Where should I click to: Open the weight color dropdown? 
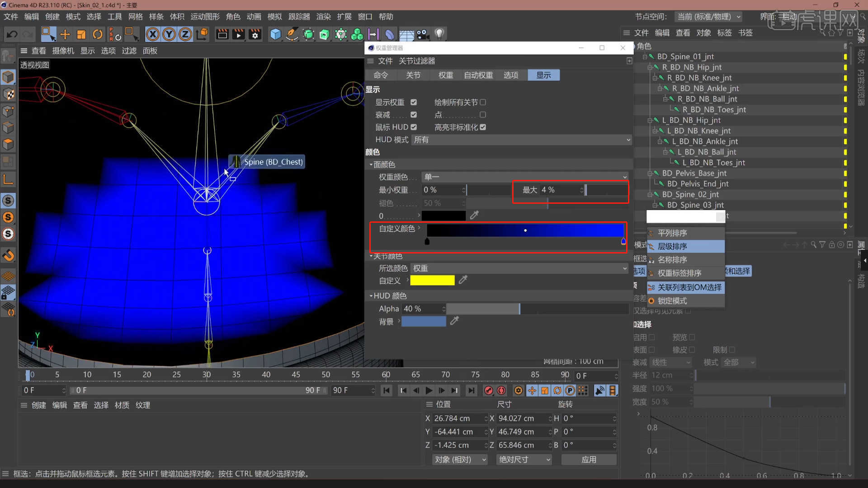525,177
